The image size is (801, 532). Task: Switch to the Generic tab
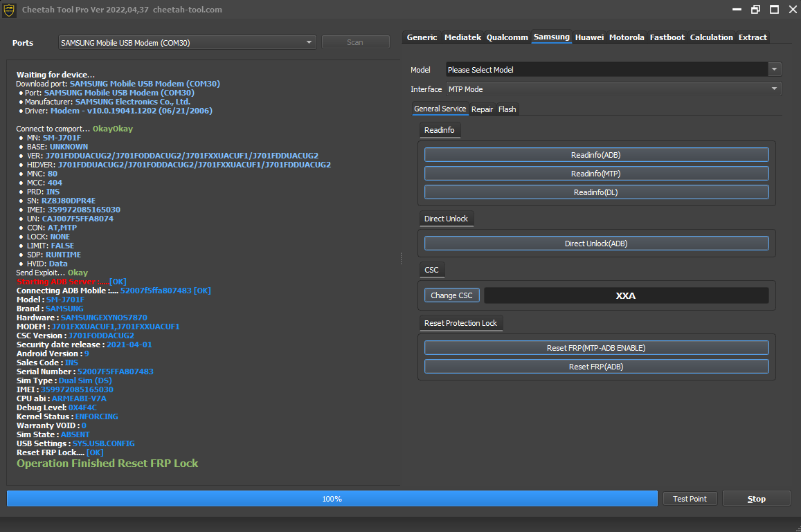[422, 37]
